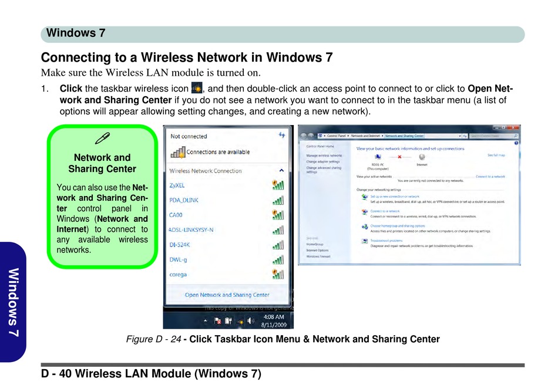This screenshot has width=558, height=392.
Task: Open the address bar history dropdown arrow
Action: [460, 136]
